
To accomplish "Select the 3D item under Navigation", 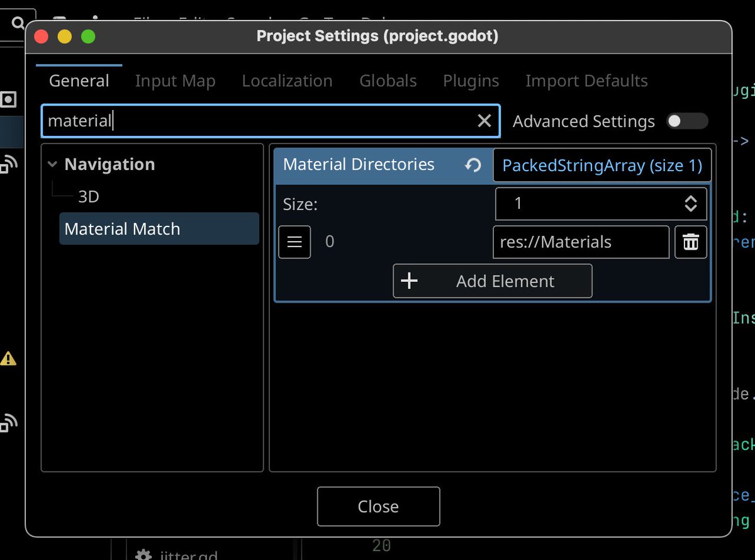I will pos(89,197).
